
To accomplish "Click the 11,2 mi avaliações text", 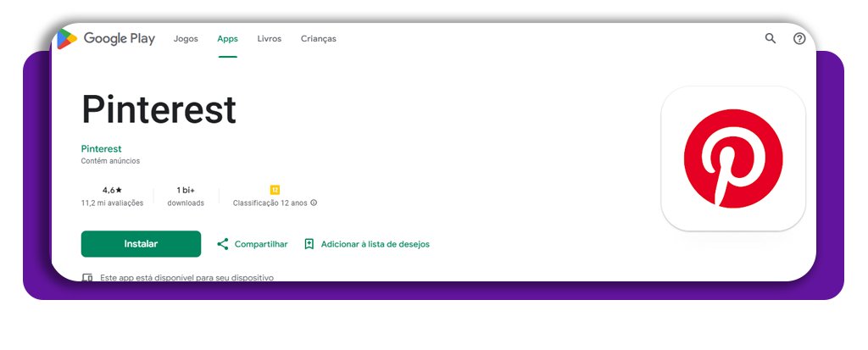I will click(x=112, y=203).
